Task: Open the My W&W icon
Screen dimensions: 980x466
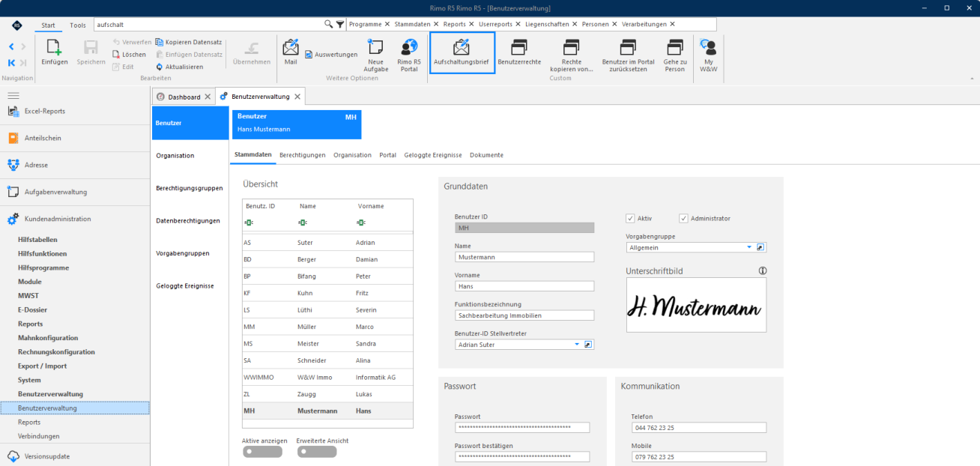Action: click(708, 47)
